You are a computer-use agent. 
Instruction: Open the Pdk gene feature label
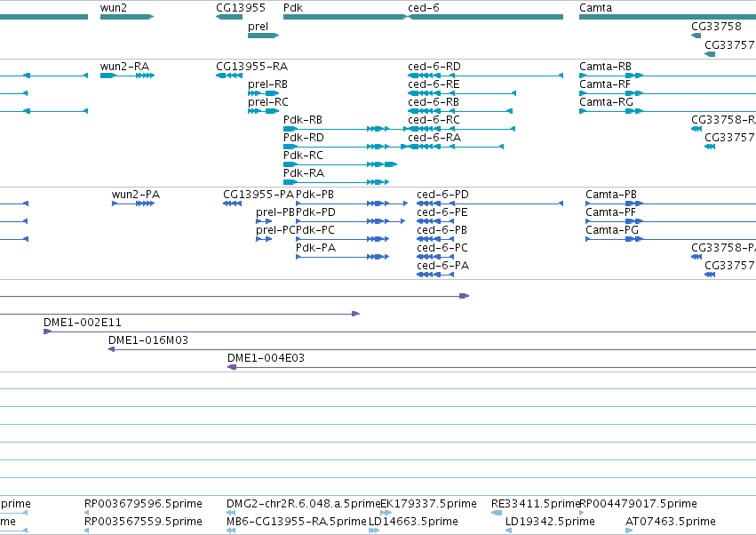tap(293, 8)
